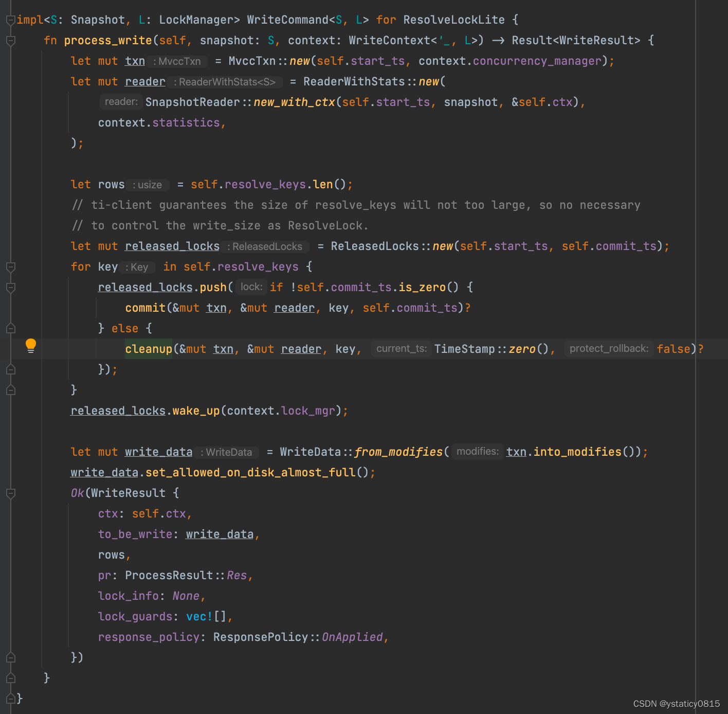
Task: Click 'into_modifies' method call
Action: 577,452
